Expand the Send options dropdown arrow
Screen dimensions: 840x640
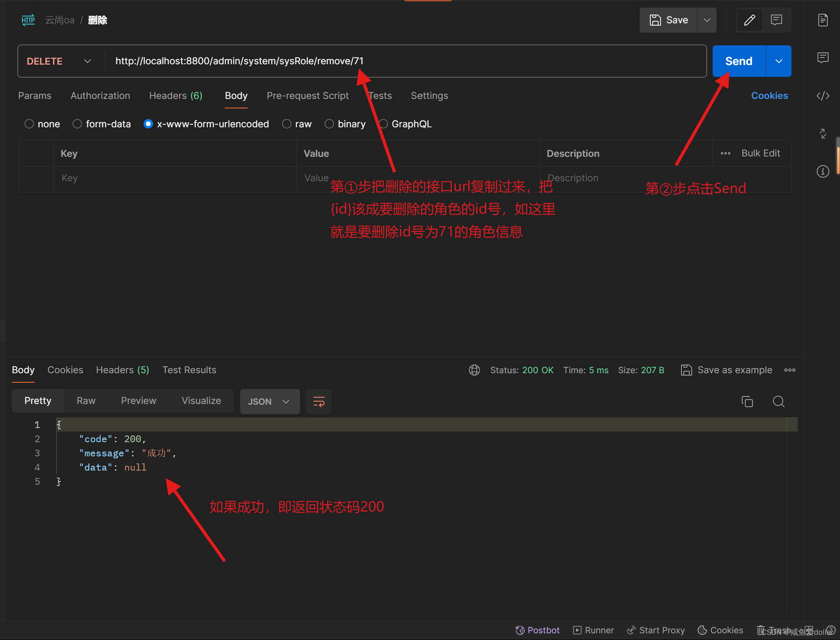pyautogui.click(x=778, y=61)
